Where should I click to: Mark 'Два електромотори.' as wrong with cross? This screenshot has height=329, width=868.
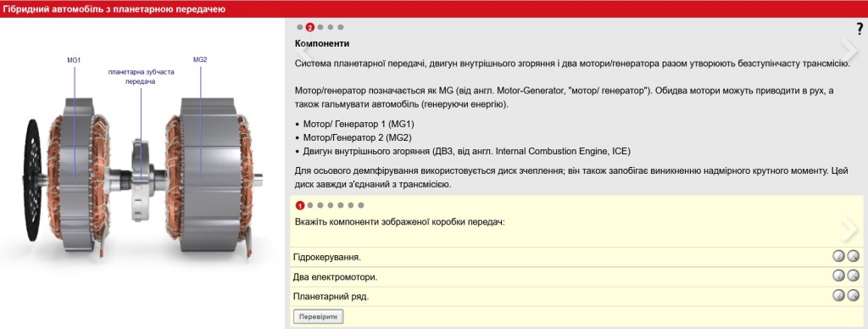[x=854, y=276]
